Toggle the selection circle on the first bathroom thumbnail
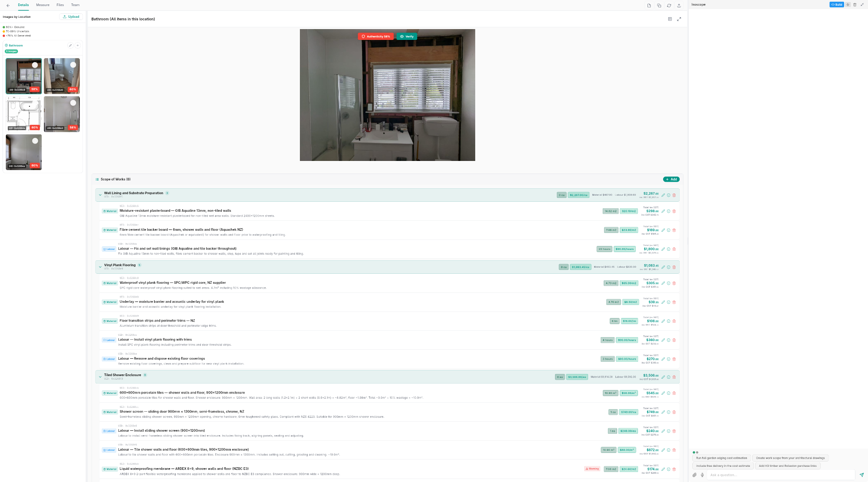The height and width of the screenshot is (482, 868). coord(35,64)
